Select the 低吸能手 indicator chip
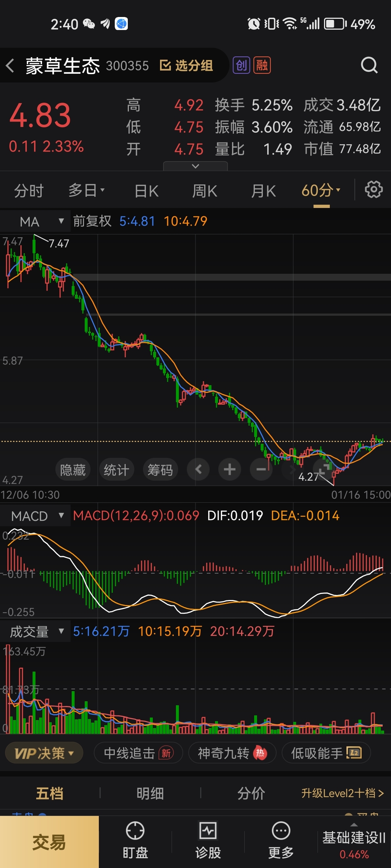The height and width of the screenshot is (868, 391). (x=326, y=753)
